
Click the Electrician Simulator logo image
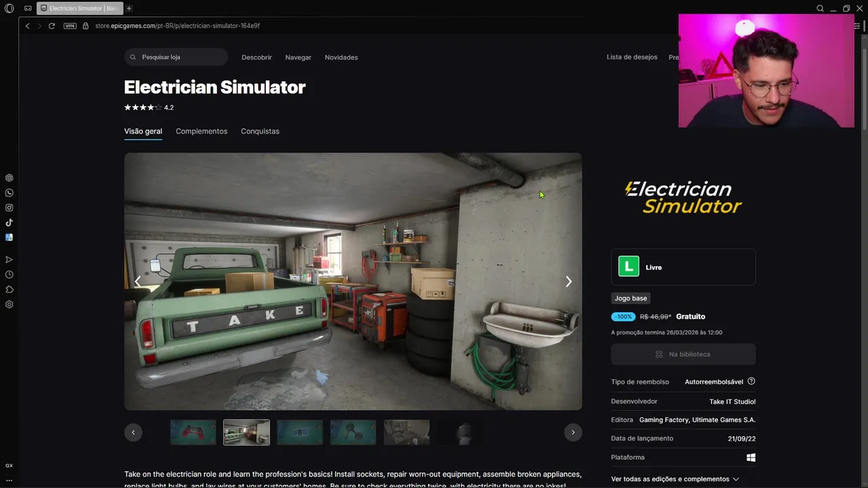click(684, 197)
